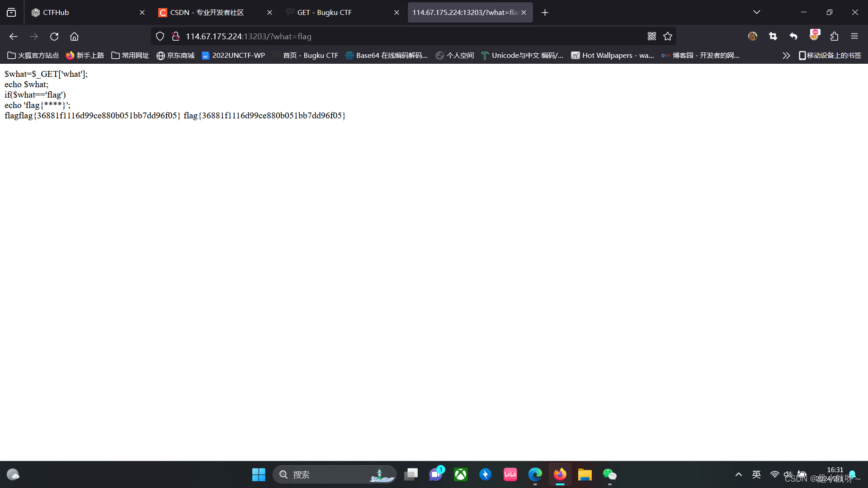Screen dimensions: 868x488
Task: List all tabs dropdown arrow
Action: coord(756,12)
